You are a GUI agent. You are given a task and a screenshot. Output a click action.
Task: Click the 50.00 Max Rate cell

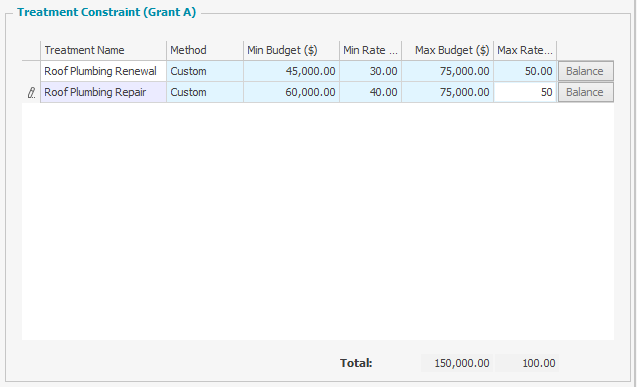click(x=525, y=71)
